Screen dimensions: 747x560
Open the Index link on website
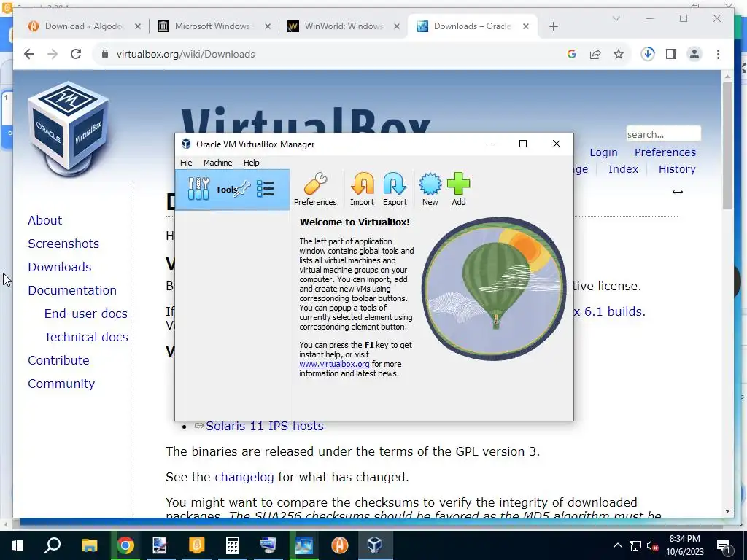coord(623,169)
